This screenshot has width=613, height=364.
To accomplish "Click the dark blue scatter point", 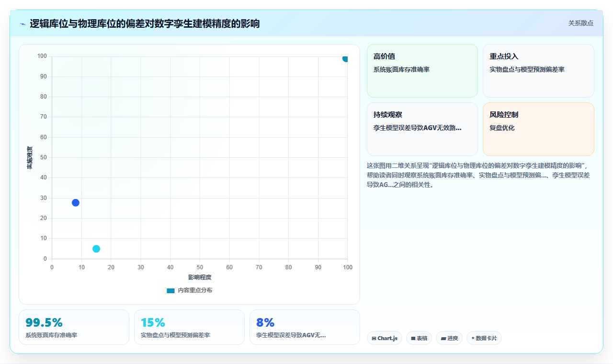I will click(76, 203).
